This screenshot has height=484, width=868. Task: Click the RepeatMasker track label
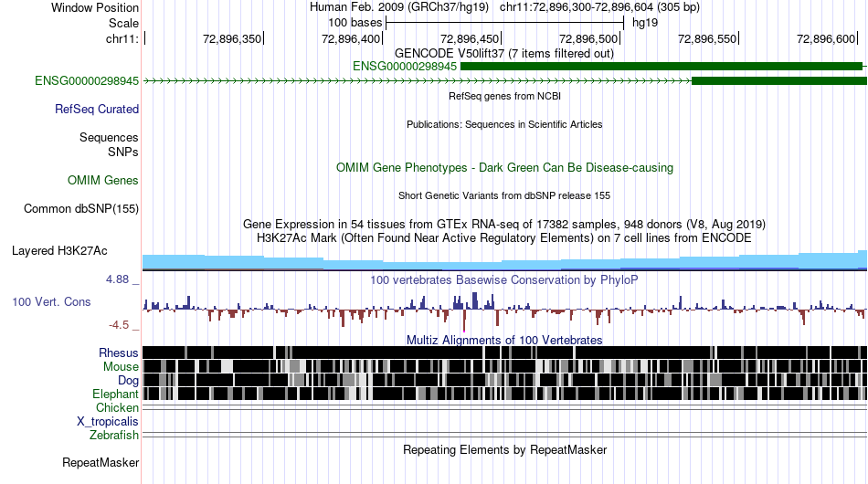101,462
